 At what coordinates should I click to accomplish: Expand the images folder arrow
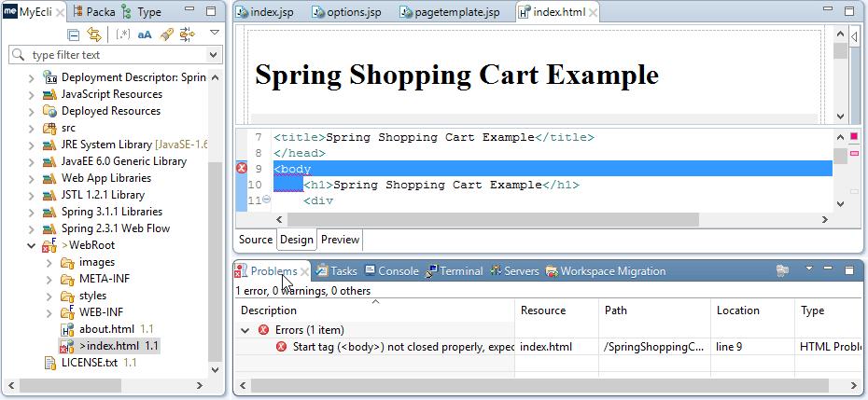click(x=49, y=262)
